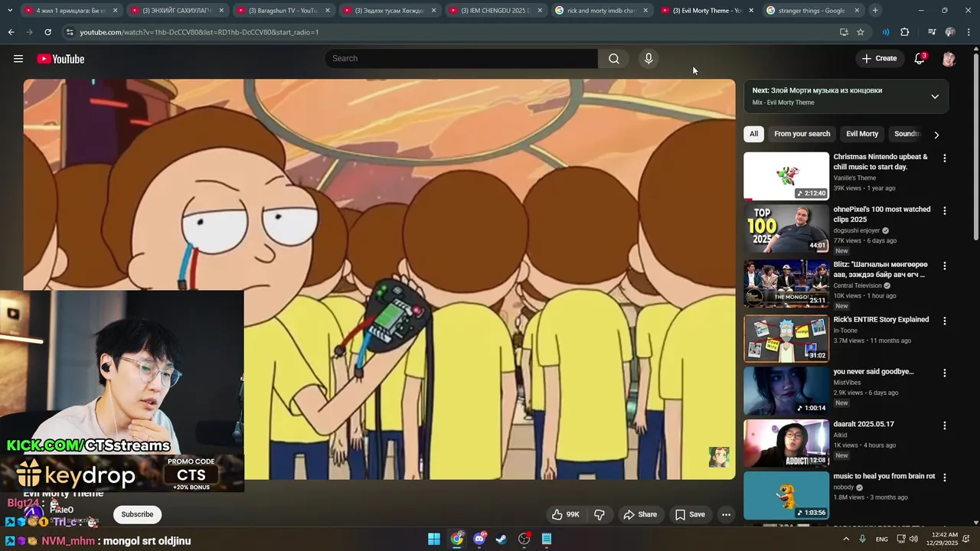
Task: Open Discord from the taskbar
Action: [479, 539]
